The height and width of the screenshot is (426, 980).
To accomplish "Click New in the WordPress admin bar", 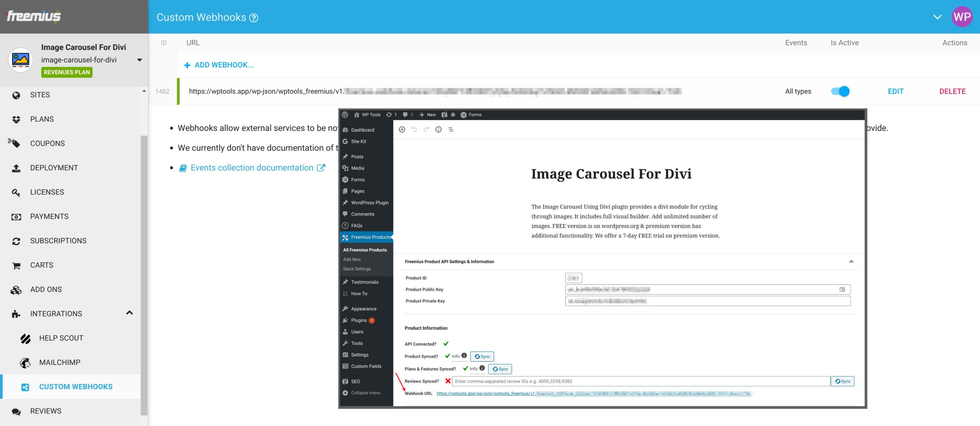I will click(428, 115).
